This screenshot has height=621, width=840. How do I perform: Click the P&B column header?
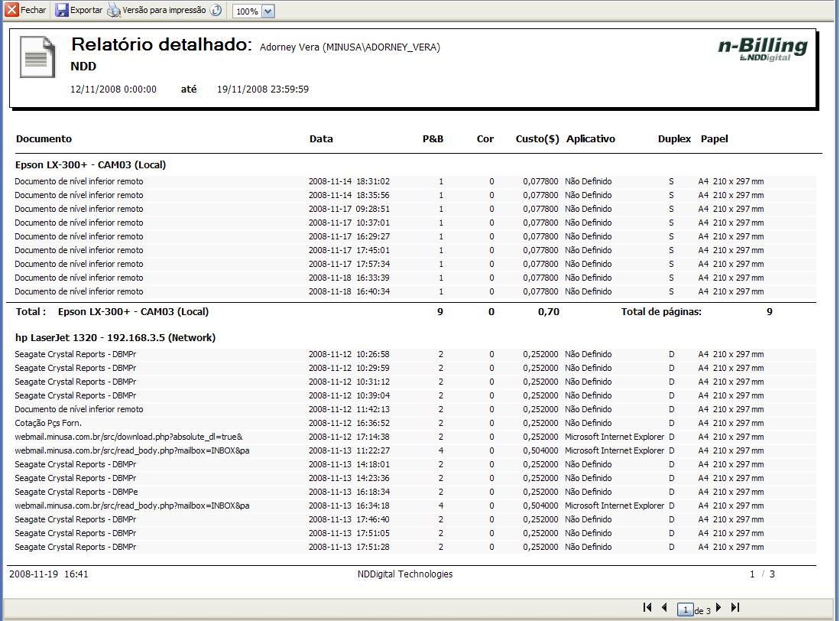[x=433, y=138]
